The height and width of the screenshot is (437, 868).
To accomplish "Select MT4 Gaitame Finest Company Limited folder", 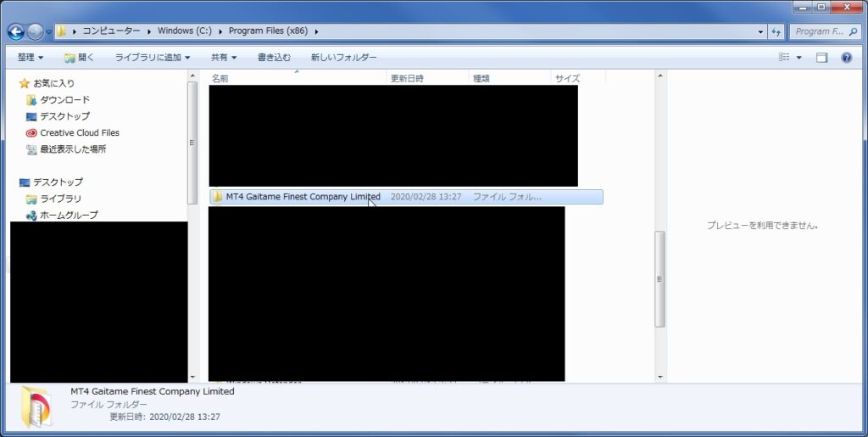I will [406, 197].
